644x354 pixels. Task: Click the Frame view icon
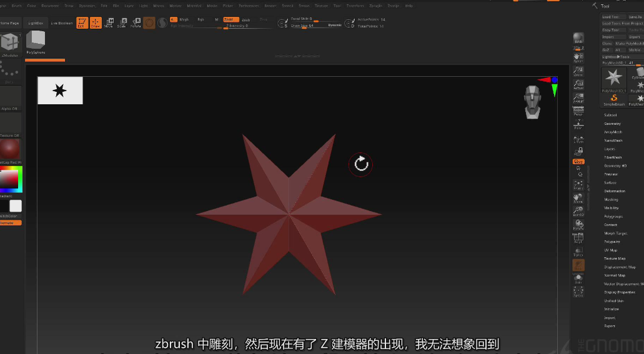point(578,185)
